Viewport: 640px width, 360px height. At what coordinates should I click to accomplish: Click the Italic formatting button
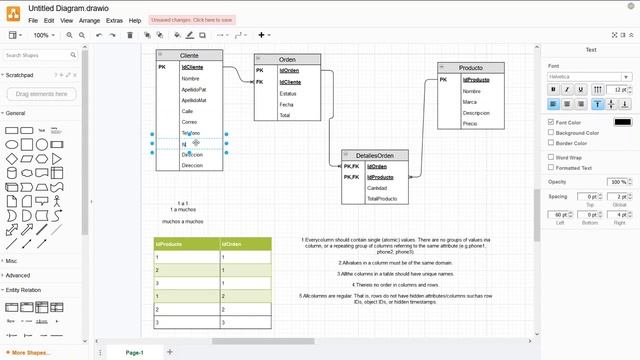(x=567, y=89)
